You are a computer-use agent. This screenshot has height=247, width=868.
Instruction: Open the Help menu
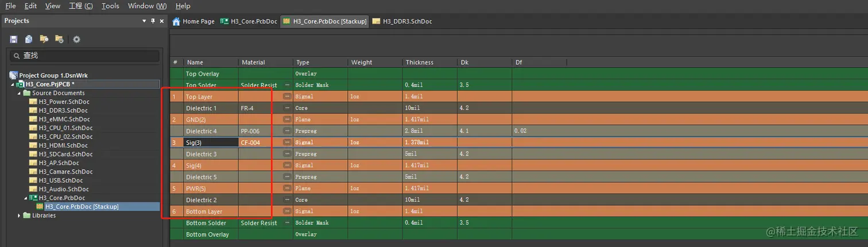pos(183,6)
